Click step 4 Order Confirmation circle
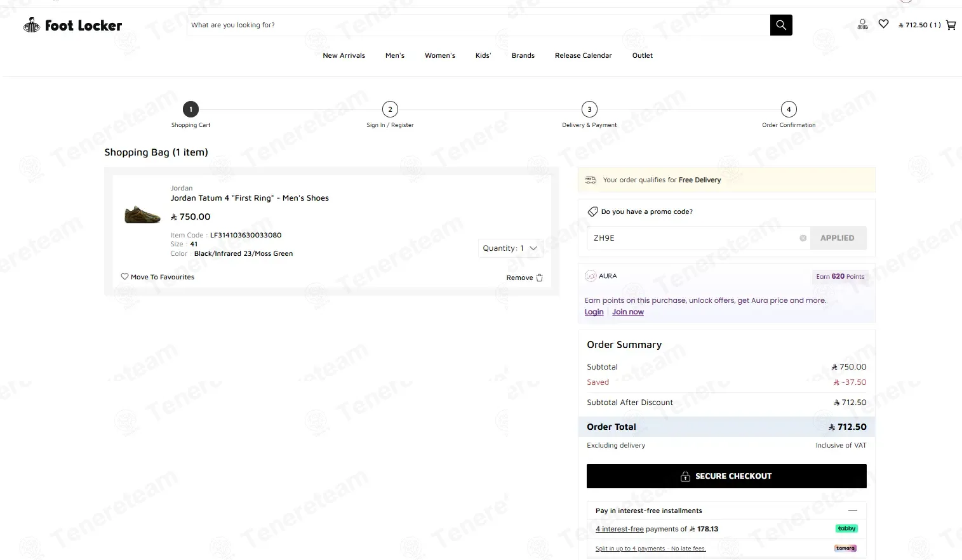This screenshot has height=560, width=962. coord(789,109)
